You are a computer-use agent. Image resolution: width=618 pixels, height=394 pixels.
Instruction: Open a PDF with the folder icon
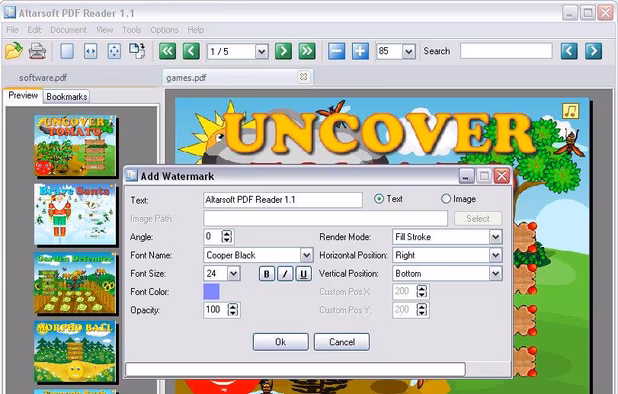coord(14,51)
